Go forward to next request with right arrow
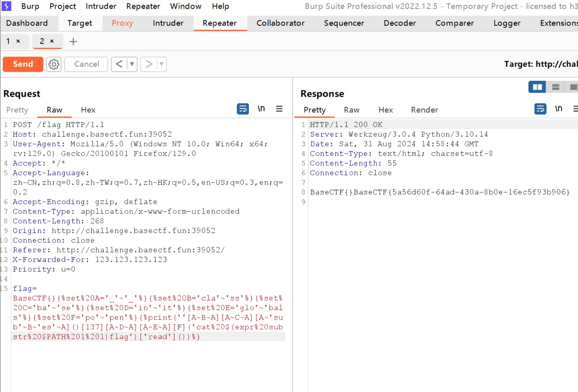The width and height of the screenshot is (578, 392). (x=149, y=64)
